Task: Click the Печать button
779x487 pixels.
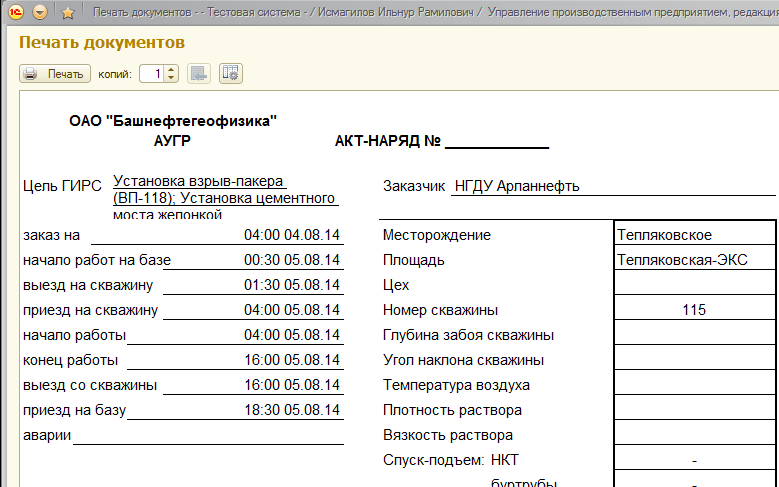Action: (55, 74)
